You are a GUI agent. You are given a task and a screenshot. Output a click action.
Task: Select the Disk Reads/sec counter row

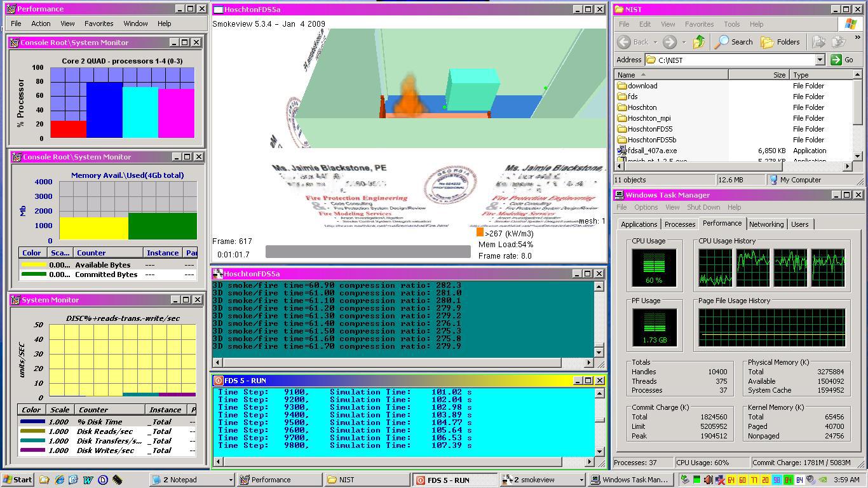[107, 431]
